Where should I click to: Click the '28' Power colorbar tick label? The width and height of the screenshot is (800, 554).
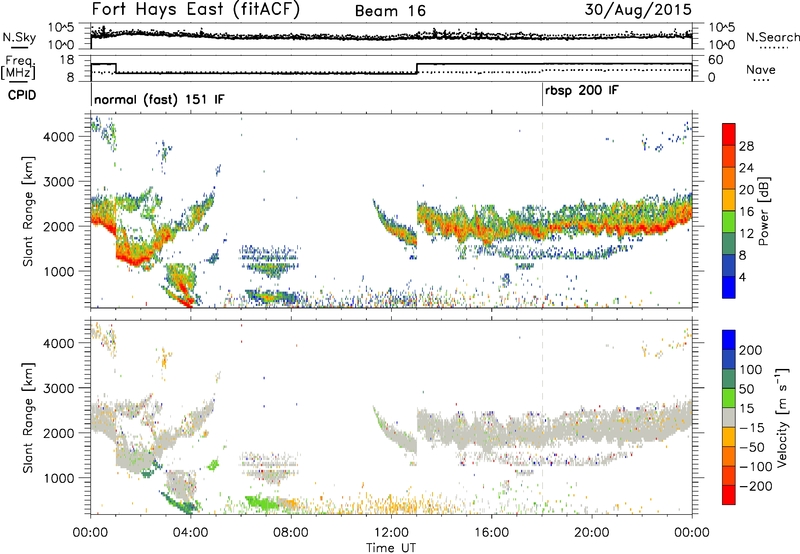(746, 146)
